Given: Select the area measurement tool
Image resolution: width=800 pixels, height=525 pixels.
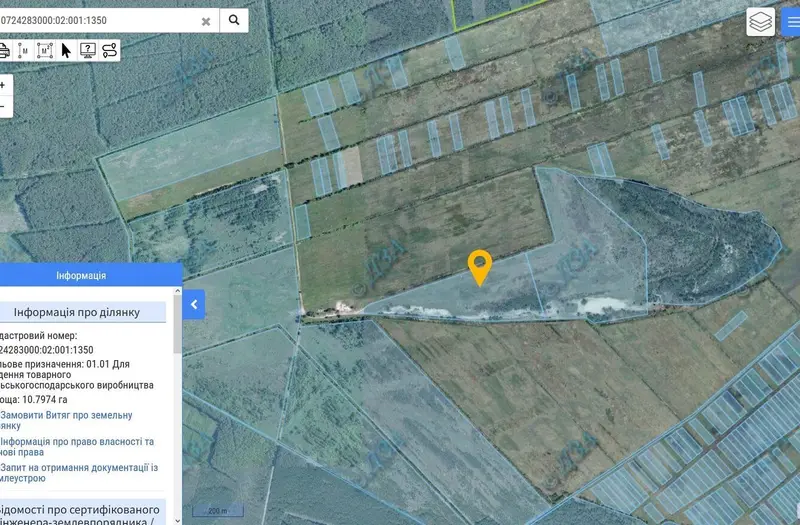Looking at the screenshot, I should click(x=45, y=51).
